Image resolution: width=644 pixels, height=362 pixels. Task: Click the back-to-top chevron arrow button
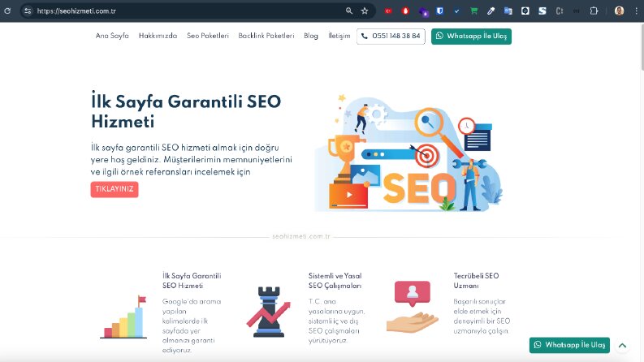pyautogui.click(x=623, y=345)
